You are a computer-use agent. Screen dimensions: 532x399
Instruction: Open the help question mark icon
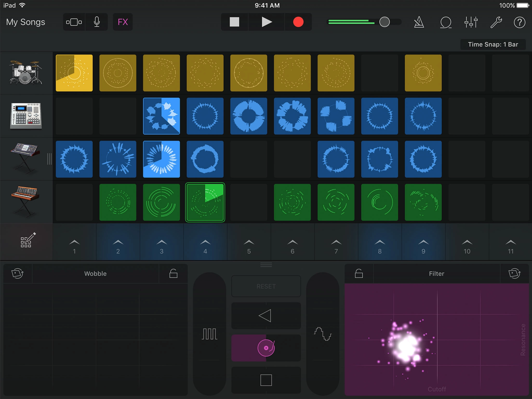(x=520, y=22)
